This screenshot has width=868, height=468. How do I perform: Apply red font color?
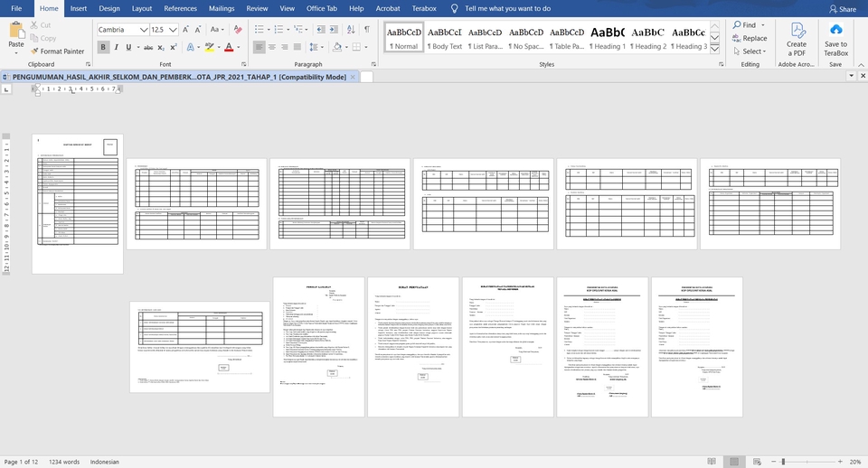(x=229, y=48)
